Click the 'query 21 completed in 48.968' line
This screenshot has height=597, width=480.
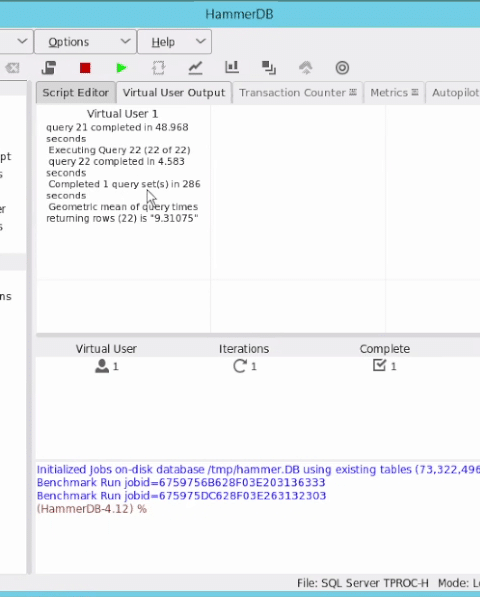(x=117, y=127)
